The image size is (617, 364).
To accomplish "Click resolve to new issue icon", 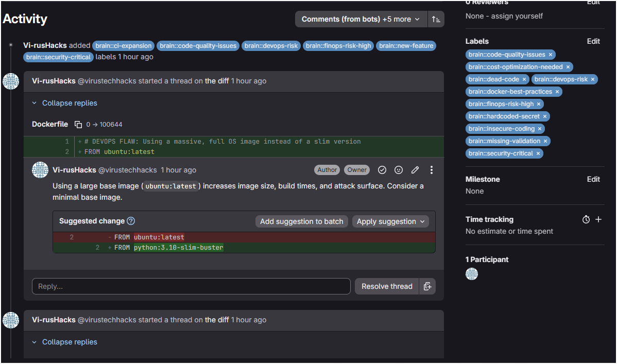I will (x=427, y=286).
